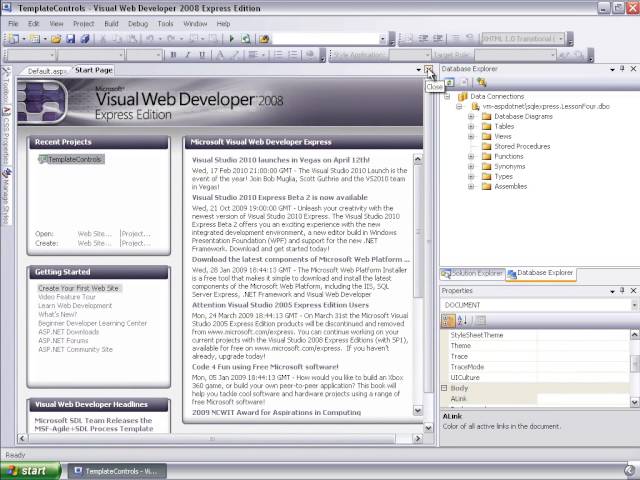
Task: Expand the Assemblies folder node
Action: pos(471,187)
